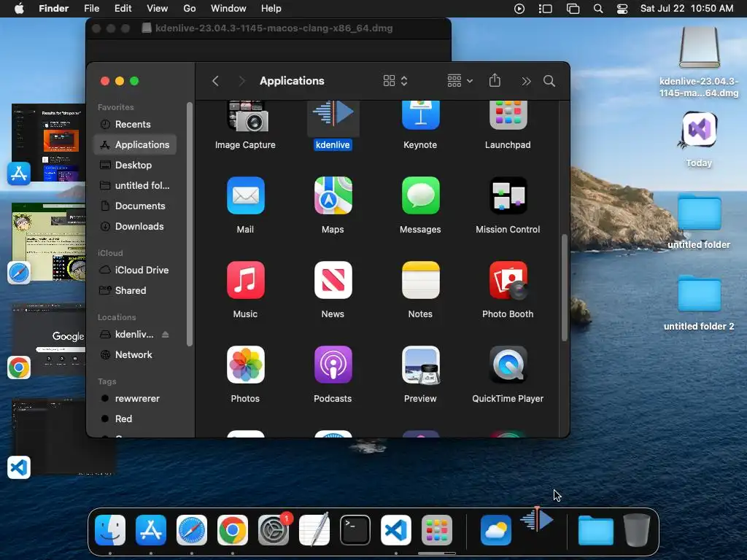This screenshot has width=747, height=560.
Task: Open TextEdit from the Dock
Action: click(x=314, y=530)
